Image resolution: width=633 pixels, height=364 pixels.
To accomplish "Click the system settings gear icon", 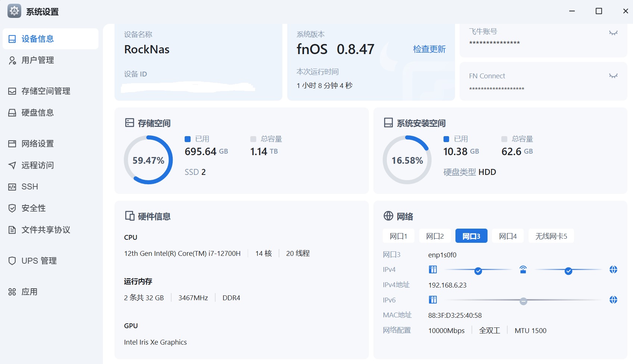I will coord(14,11).
